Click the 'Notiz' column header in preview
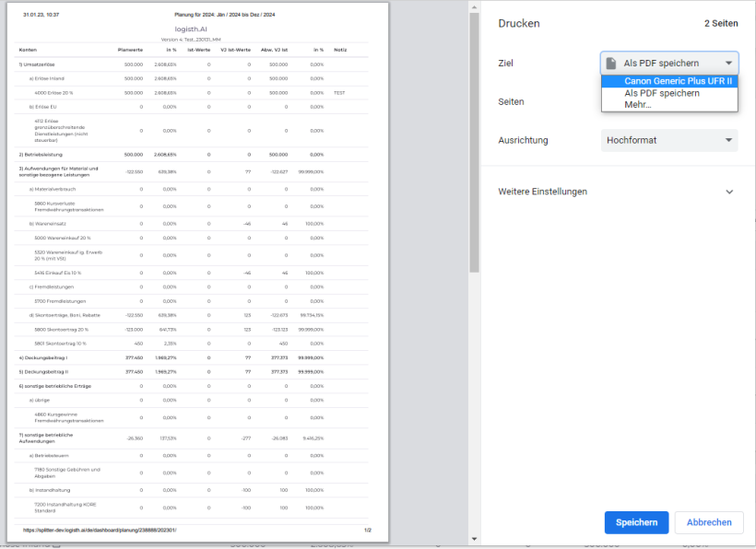 point(340,49)
